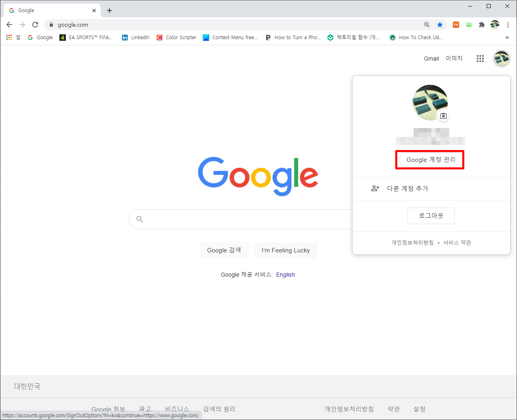This screenshot has width=517, height=420.
Task: Open footer 개인정보처리방침 link
Action: (x=349, y=409)
